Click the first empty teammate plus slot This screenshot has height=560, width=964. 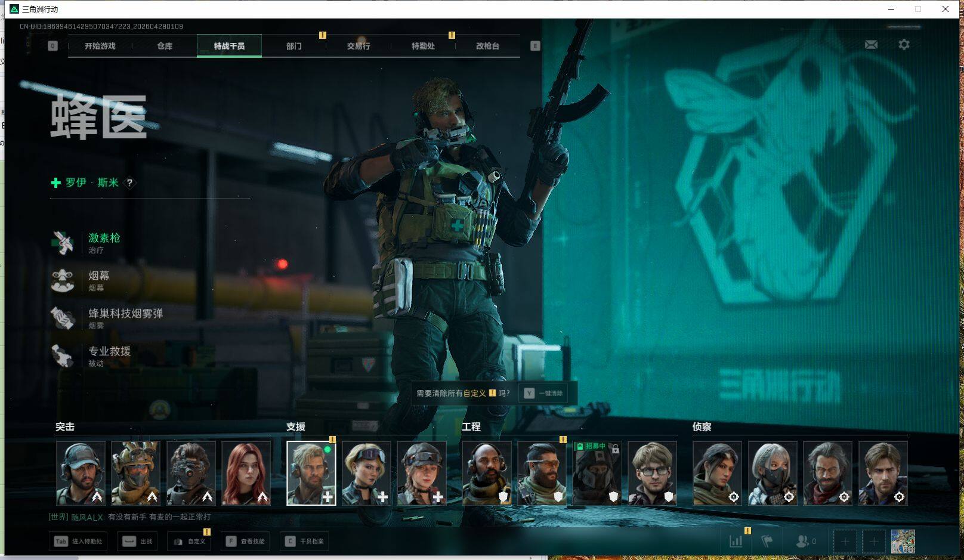click(845, 542)
